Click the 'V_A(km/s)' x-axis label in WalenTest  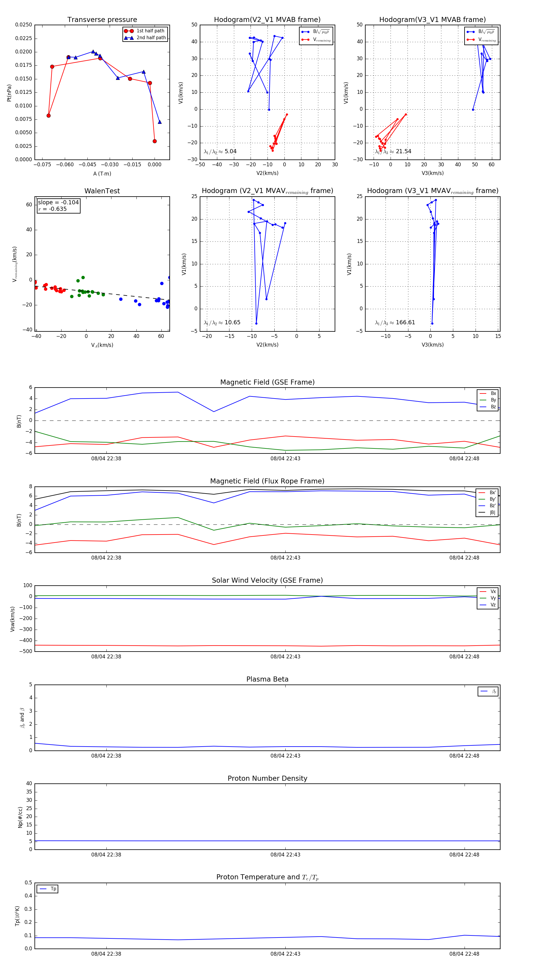[x=102, y=345]
